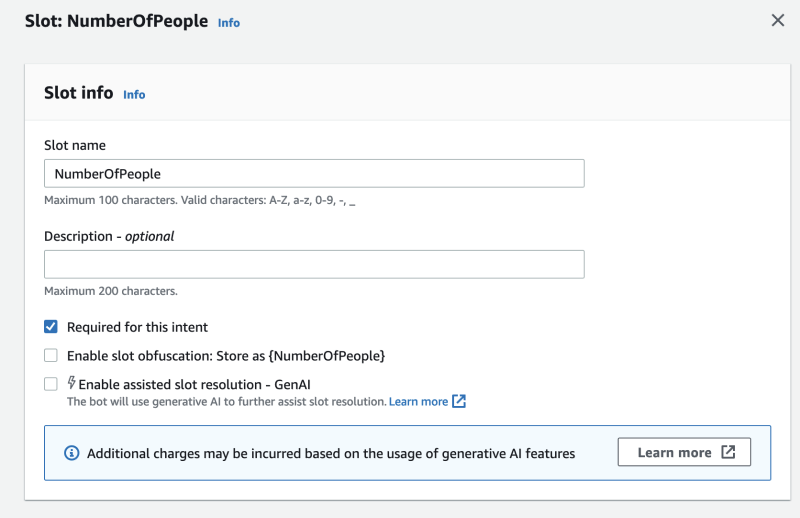Click the "Slot info" section heading
This screenshot has width=800, height=518.
point(78,93)
